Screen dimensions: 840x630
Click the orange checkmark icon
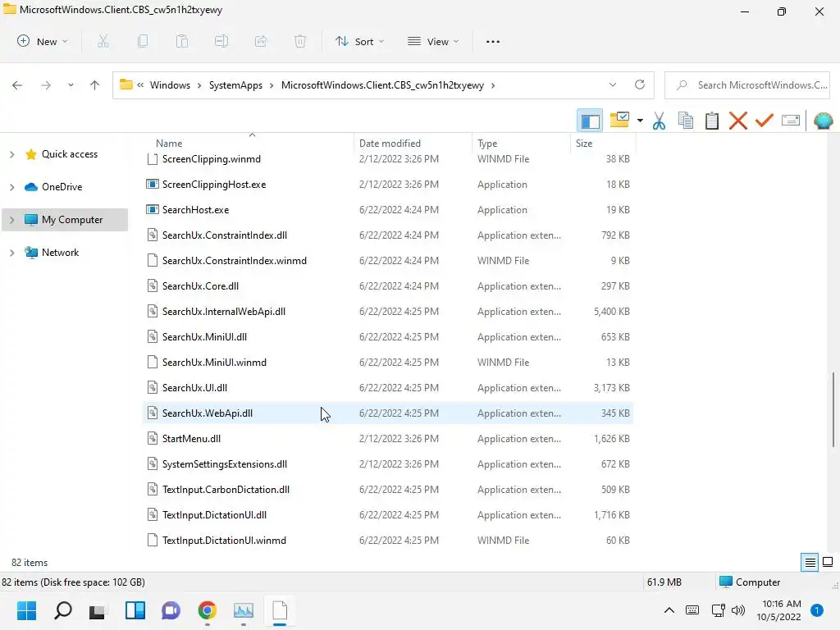pos(765,121)
